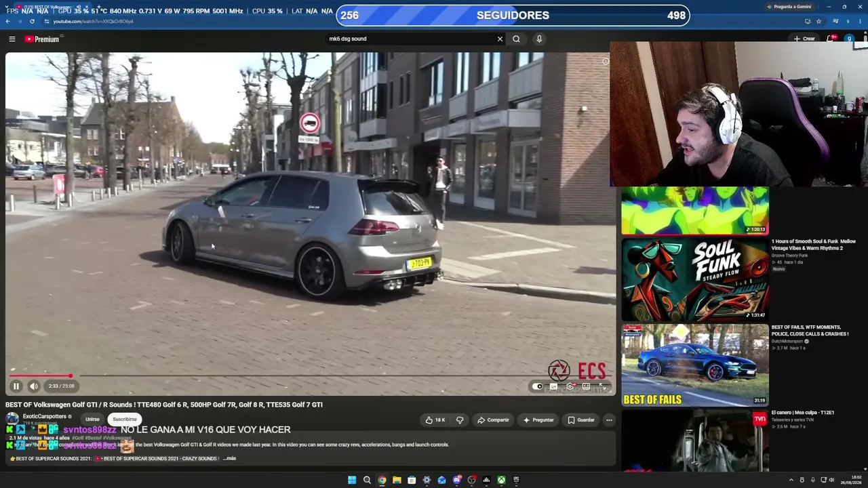Save video with Guardar button

(581, 420)
